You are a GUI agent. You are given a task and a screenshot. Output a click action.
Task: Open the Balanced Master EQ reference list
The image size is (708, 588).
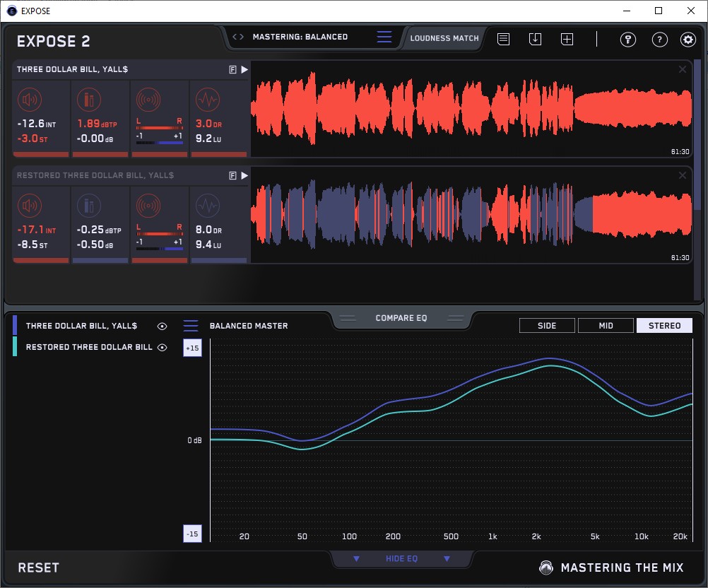[x=191, y=326]
